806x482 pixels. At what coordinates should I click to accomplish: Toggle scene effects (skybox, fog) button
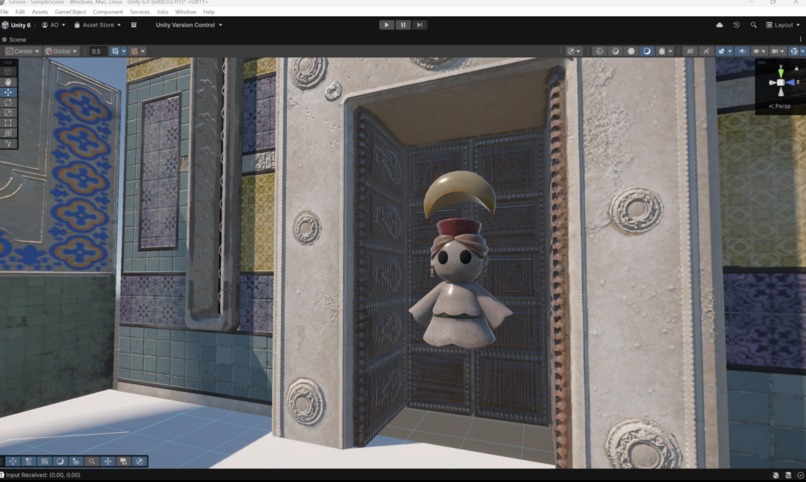[x=721, y=51]
